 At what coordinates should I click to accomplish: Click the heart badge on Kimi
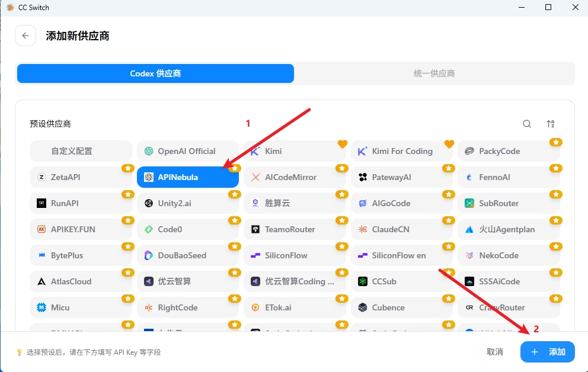coord(343,144)
